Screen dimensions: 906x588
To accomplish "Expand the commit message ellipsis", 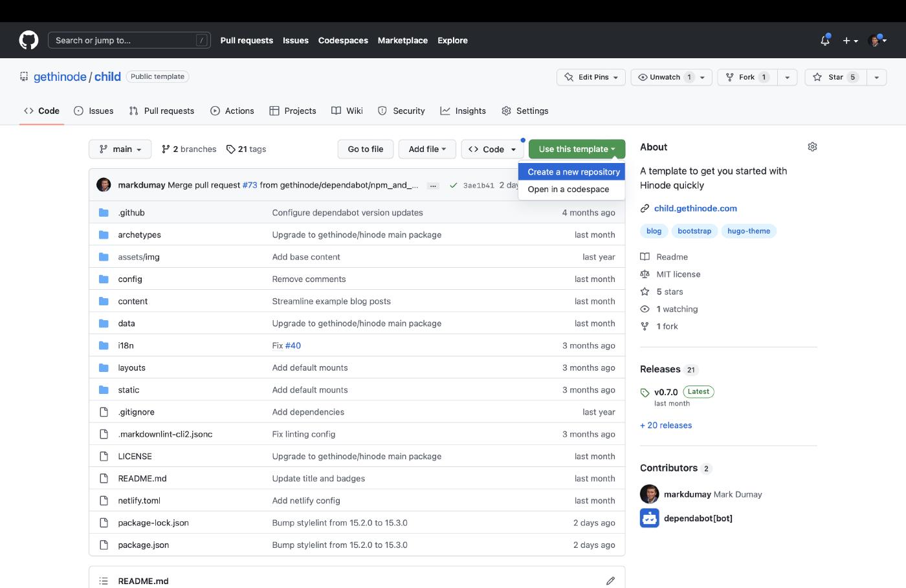I will point(434,186).
